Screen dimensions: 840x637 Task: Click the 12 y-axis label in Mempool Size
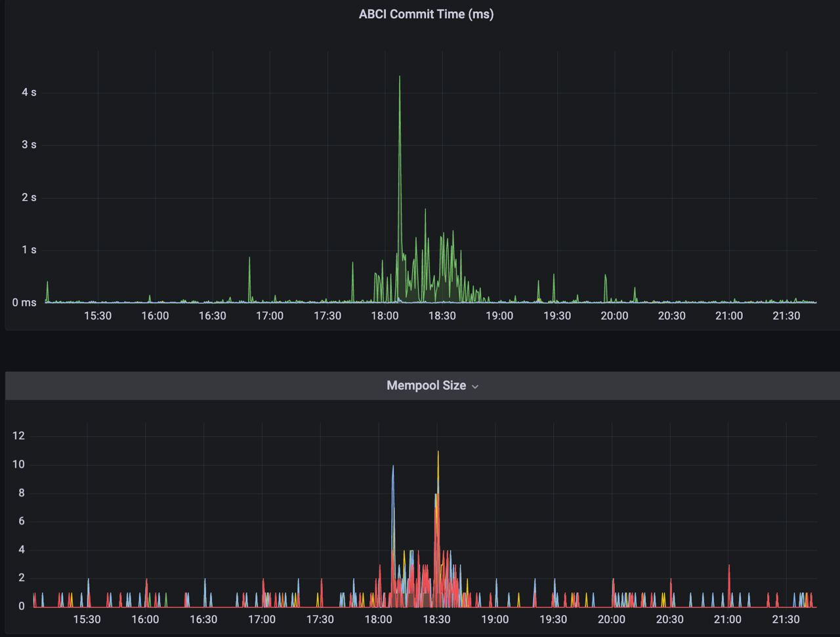click(18, 436)
